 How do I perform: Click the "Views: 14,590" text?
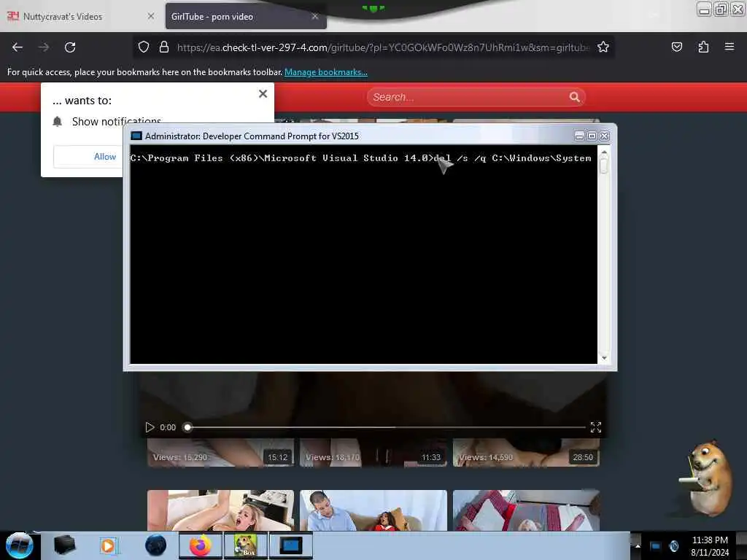[x=486, y=457]
